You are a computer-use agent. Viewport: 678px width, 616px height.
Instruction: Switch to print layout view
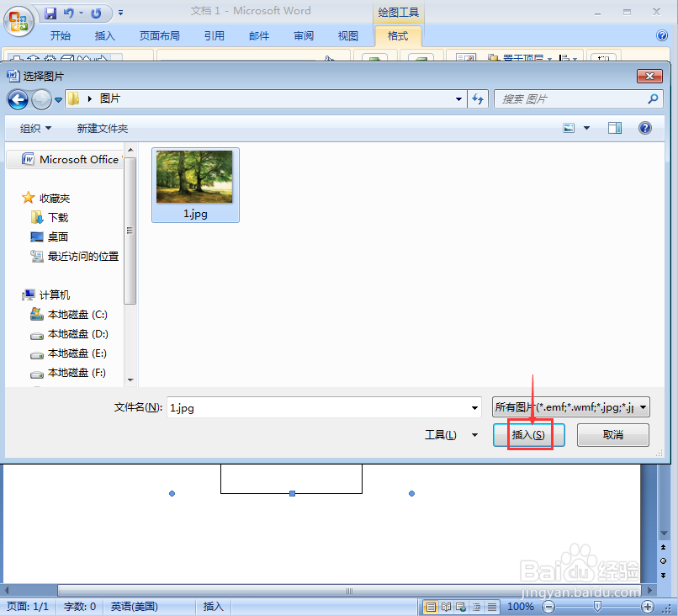click(431, 607)
